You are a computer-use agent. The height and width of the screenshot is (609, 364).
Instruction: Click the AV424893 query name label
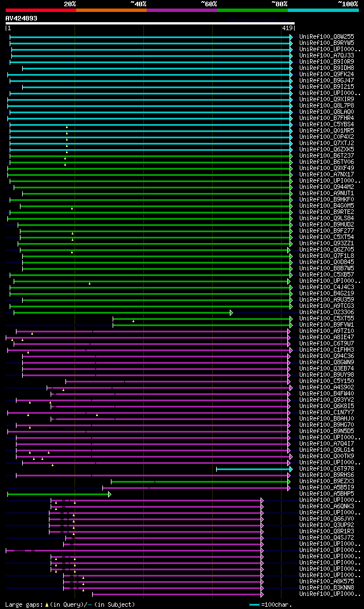tap(22, 18)
